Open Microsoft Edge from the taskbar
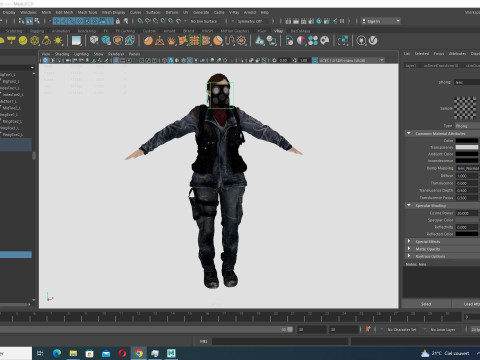Image resolution: width=480 pixels, height=360 pixels. click(x=57, y=353)
